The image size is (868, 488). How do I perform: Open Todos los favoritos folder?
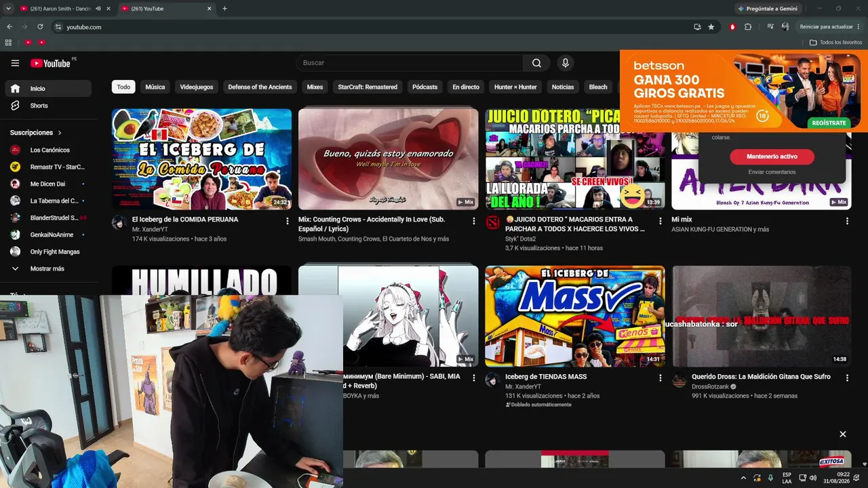(x=835, y=42)
